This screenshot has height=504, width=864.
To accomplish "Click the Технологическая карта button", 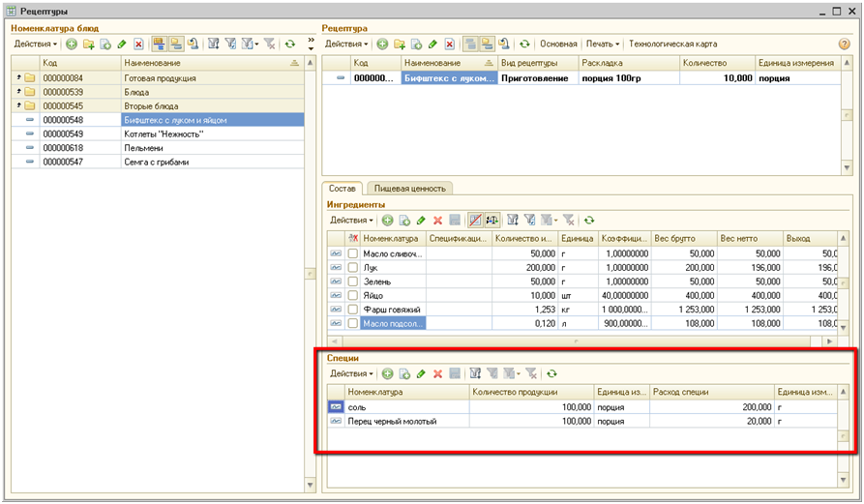I will [672, 44].
